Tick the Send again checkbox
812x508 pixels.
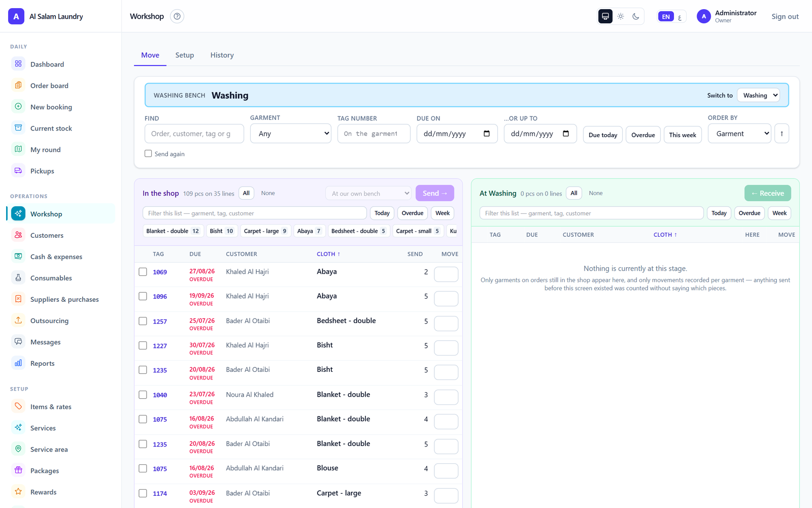148,153
